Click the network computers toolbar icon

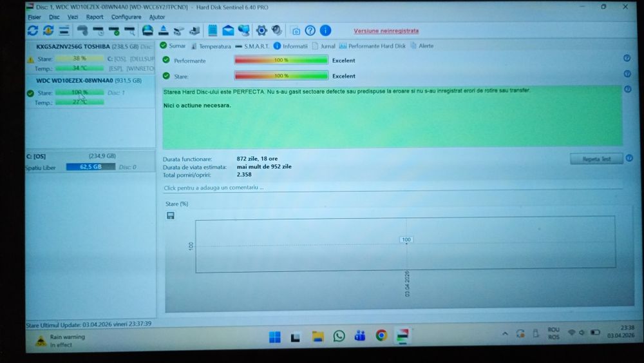(x=244, y=30)
